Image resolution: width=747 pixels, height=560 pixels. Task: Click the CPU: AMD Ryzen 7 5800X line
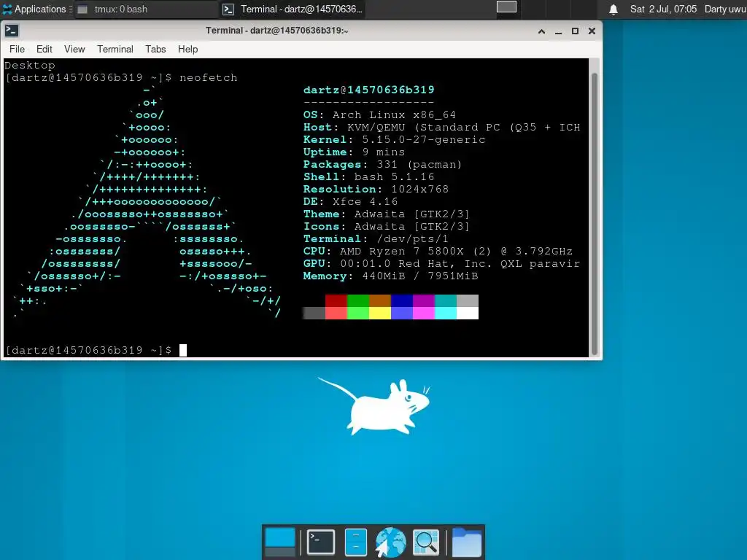438,251
